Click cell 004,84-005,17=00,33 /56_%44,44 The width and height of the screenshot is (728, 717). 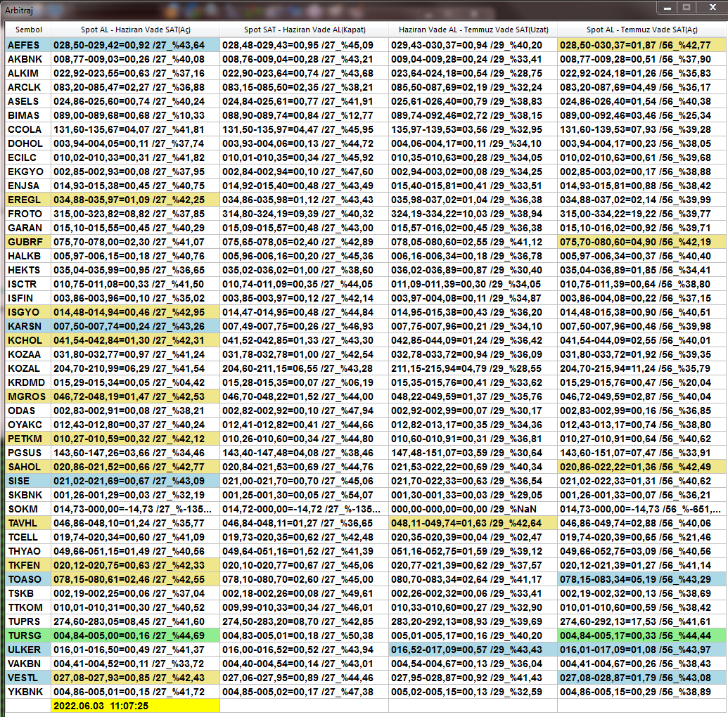click(x=642, y=635)
